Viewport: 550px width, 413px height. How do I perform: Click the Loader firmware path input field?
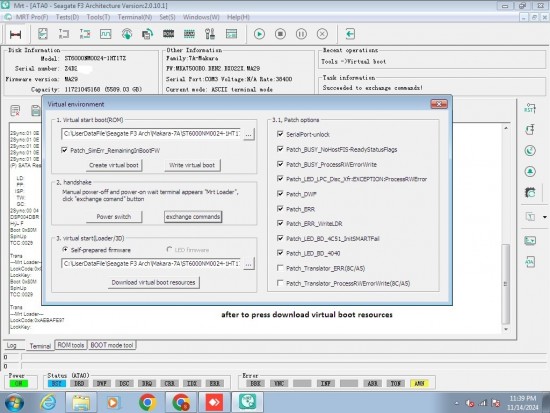pyautogui.click(x=151, y=264)
